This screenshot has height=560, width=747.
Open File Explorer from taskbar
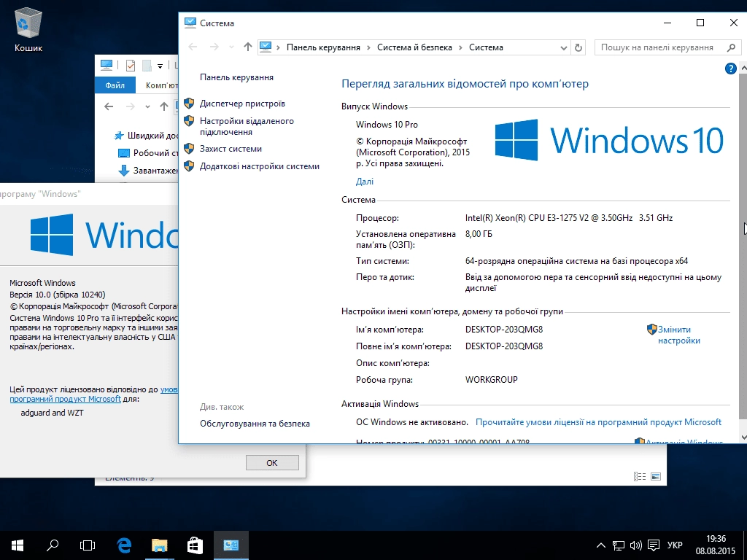160,545
